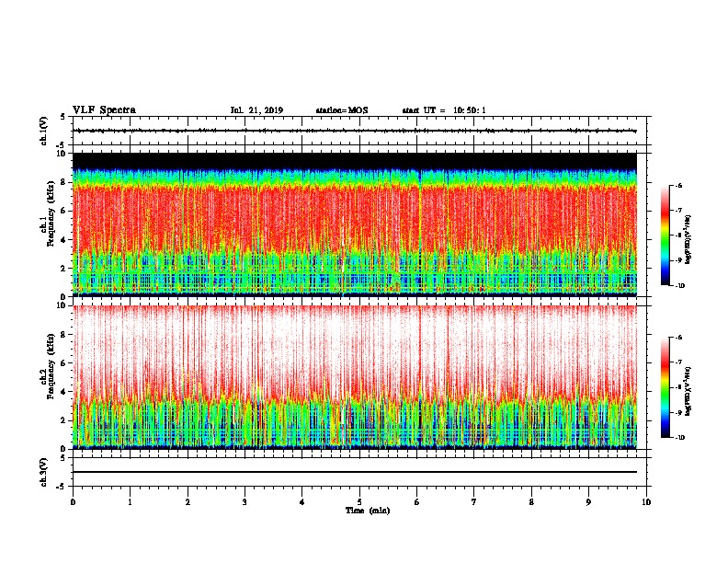728x563 pixels.
Task: Click the ch.1 voltage waveform trace panel
Action: point(359,131)
